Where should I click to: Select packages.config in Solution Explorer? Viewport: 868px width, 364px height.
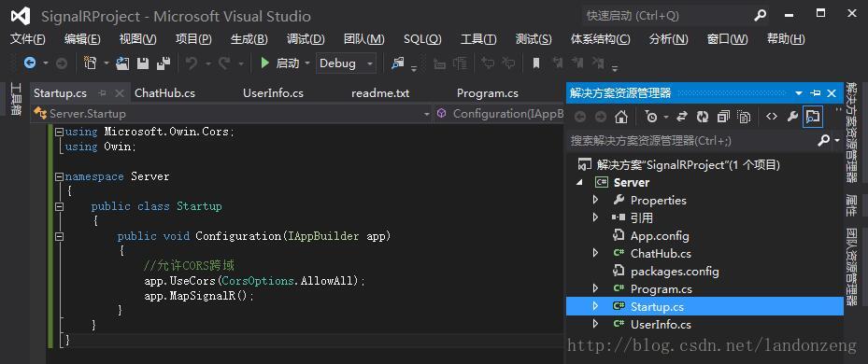coord(675,271)
